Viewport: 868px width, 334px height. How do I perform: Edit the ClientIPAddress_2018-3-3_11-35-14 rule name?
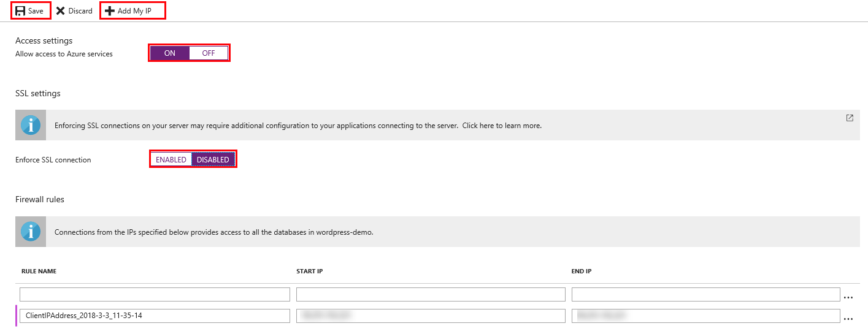(155, 316)
